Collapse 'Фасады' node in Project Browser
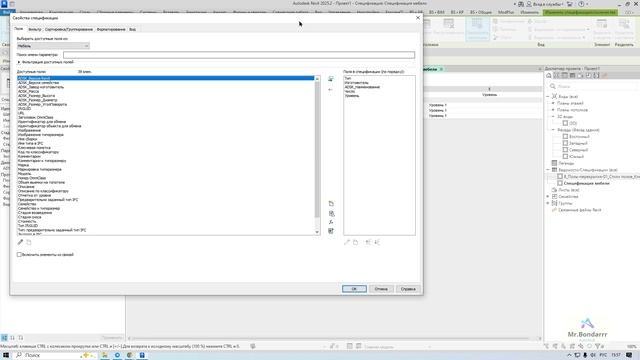Viewport: 640px width, 360px height. (x=553, y=130)
